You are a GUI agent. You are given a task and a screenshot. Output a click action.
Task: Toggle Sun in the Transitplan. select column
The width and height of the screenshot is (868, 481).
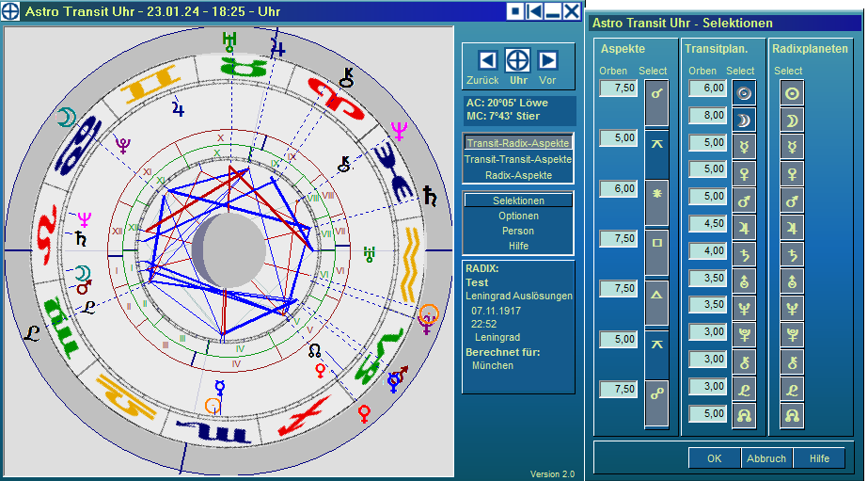coord(744,93)
